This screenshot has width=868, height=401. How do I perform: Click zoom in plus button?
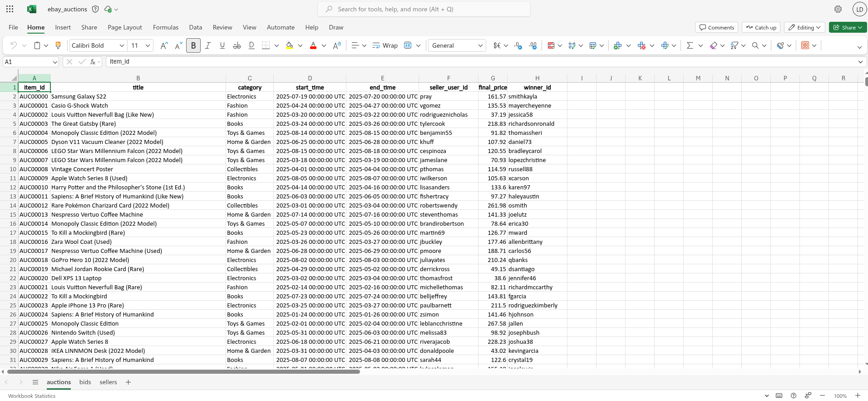[858, 396]
